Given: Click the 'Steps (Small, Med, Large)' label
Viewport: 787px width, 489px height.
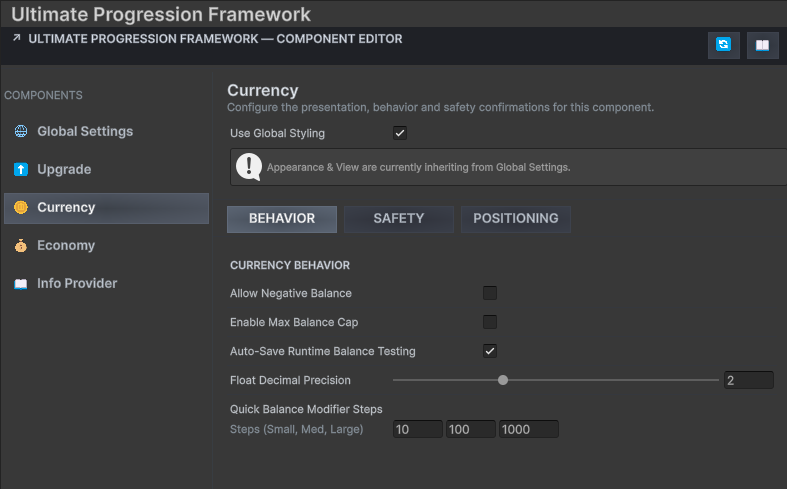Looking at the screenshot, I should [x=297, y=429].
